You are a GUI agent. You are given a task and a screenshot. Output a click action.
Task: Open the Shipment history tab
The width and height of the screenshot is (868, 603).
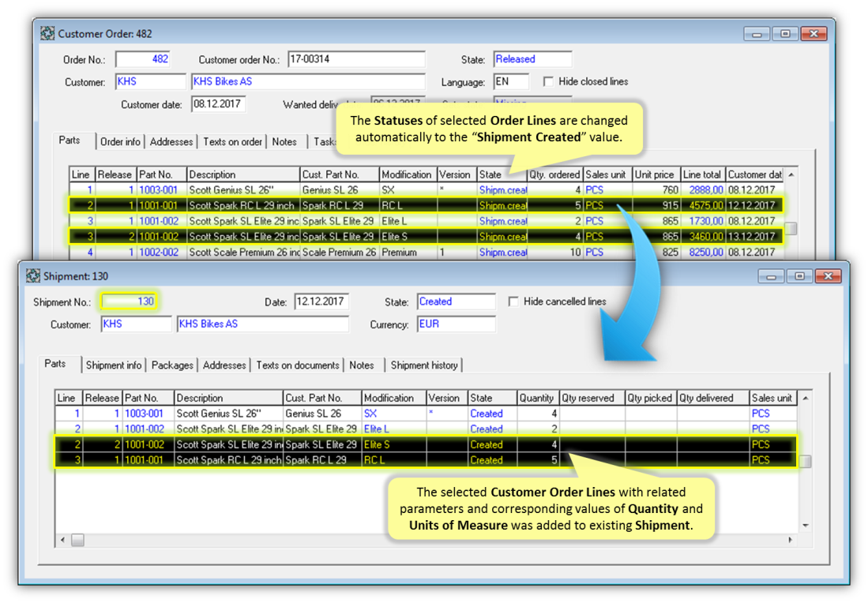424,365
